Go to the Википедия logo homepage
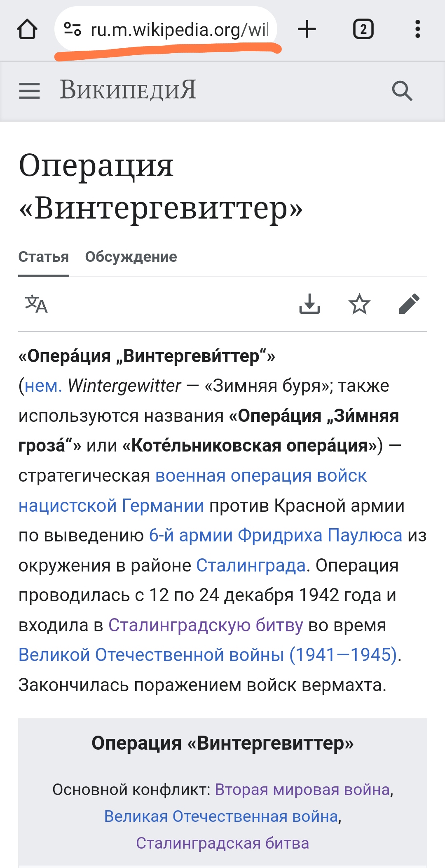 (x=128, y=90)
